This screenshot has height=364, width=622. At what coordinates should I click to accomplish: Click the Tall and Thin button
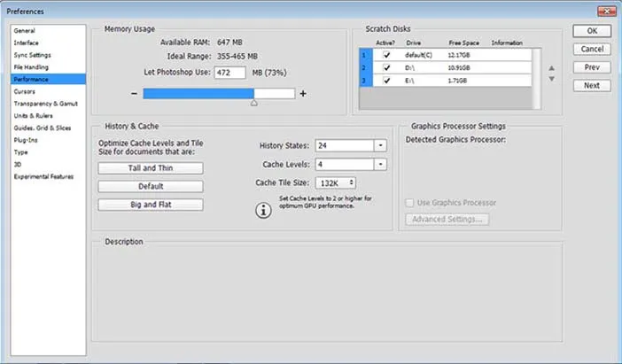point(151,168)
